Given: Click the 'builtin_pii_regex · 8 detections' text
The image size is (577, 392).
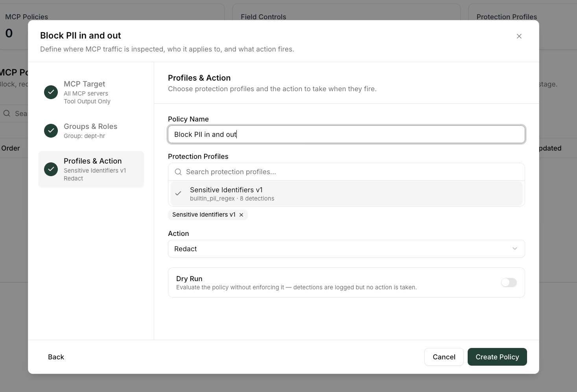Looking at the screenshot, I should point(232,199).
